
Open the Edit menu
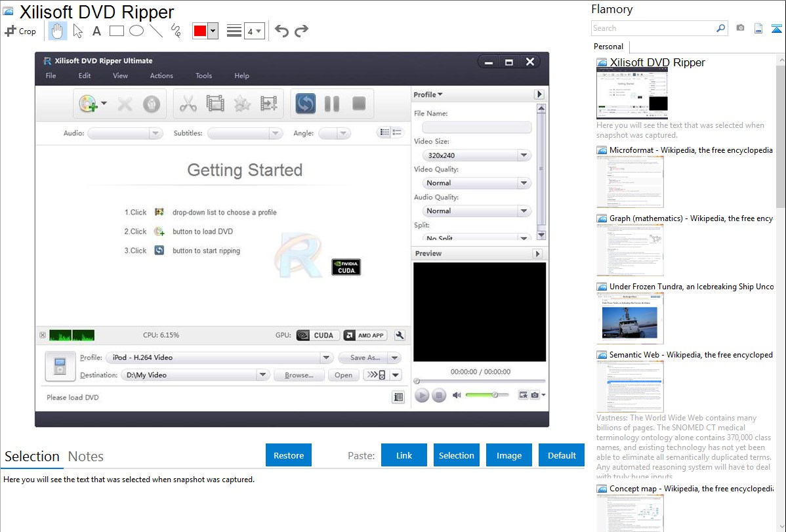[x=84, y=75]
